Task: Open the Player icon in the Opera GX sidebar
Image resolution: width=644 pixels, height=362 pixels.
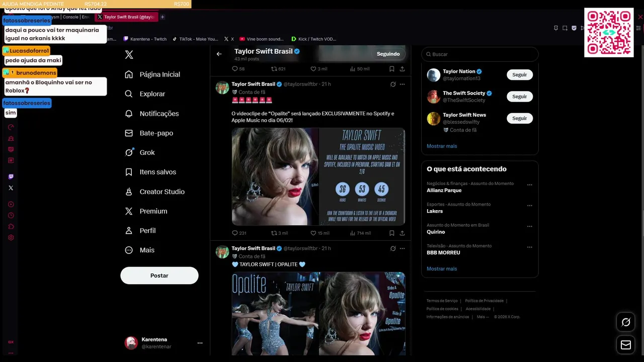Action: 11,204
